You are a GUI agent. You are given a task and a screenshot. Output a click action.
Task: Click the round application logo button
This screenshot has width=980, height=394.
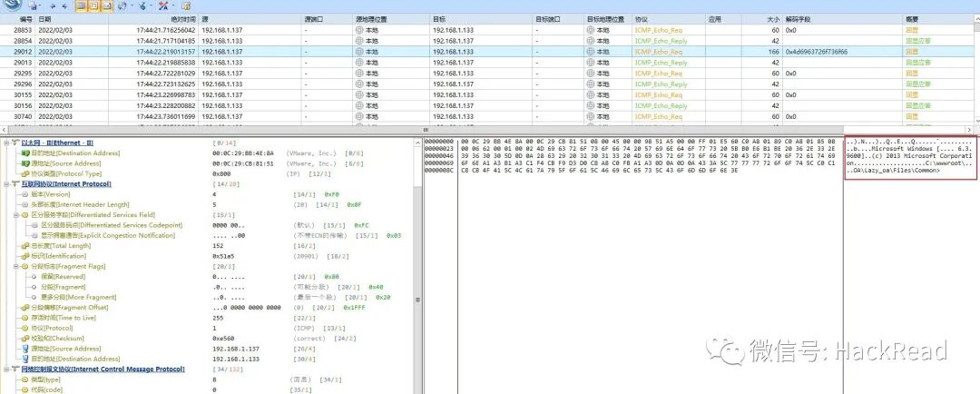pos(13,5)
